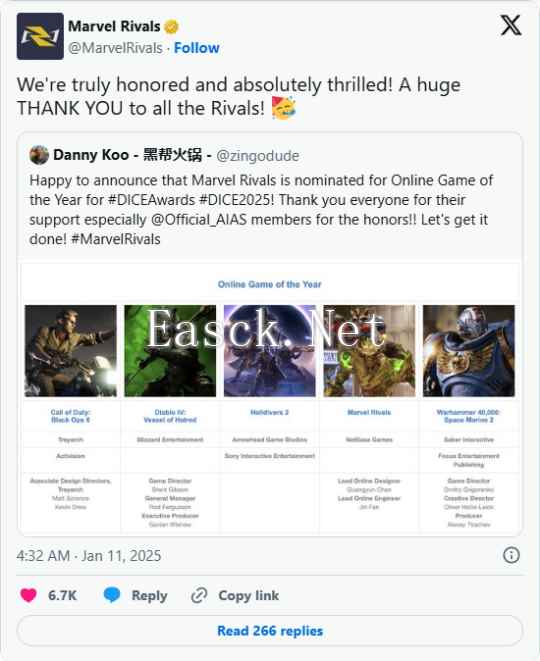Follow the Marvel Rivals account
The width and height of the screenshot is (540, 661).
[x=196, y=48]
